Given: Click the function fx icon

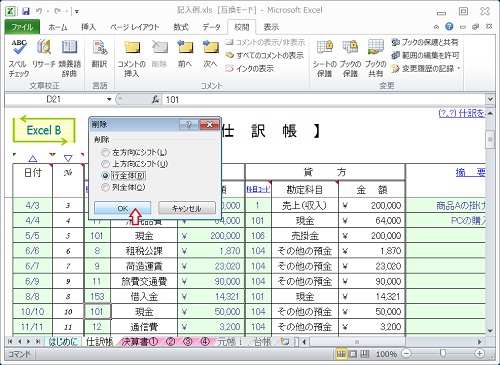Looking at the screenshot, I should (155, 99).
